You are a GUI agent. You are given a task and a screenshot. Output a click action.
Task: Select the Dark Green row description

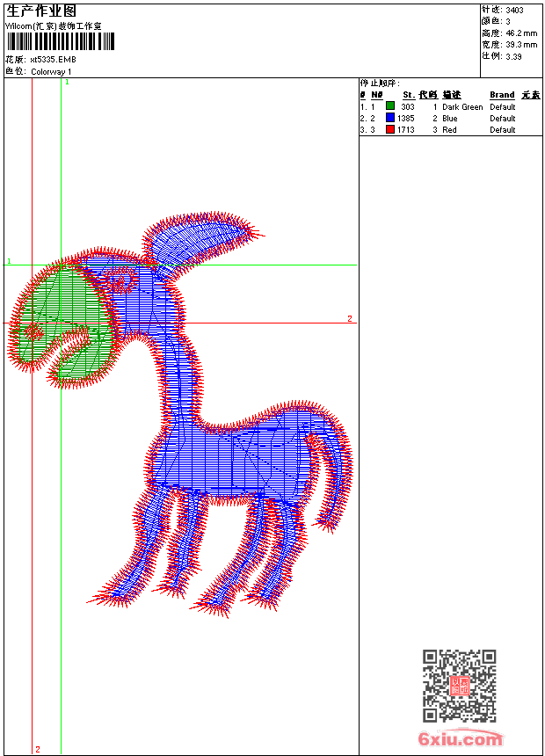(x=462, y=107)
